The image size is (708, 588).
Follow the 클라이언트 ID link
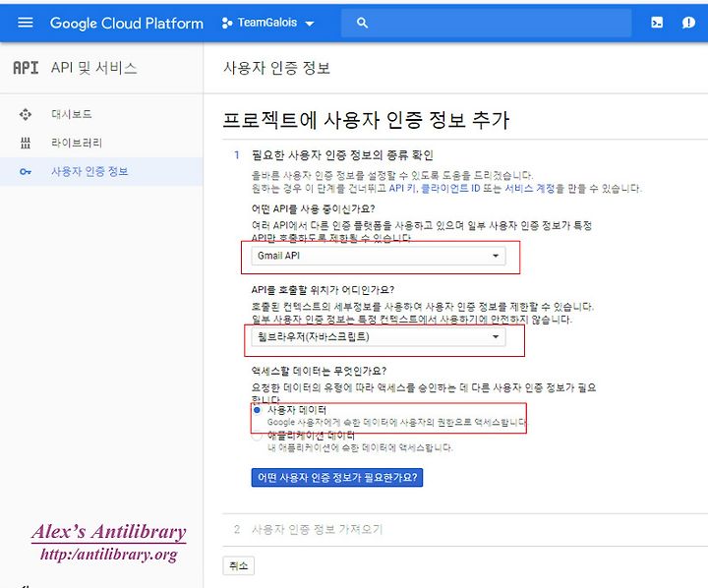pos(450,189)
